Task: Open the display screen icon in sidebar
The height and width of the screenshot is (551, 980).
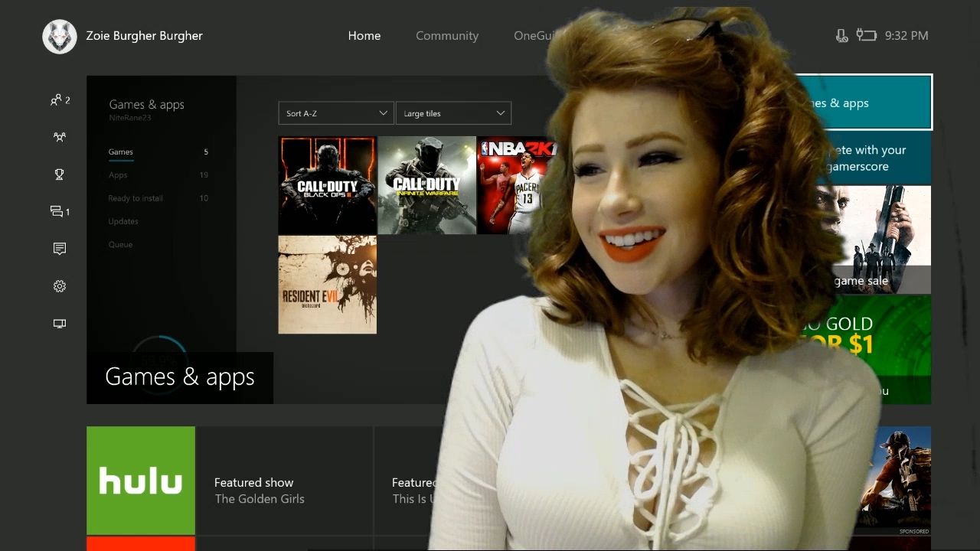Action: [x=60, y=324]
